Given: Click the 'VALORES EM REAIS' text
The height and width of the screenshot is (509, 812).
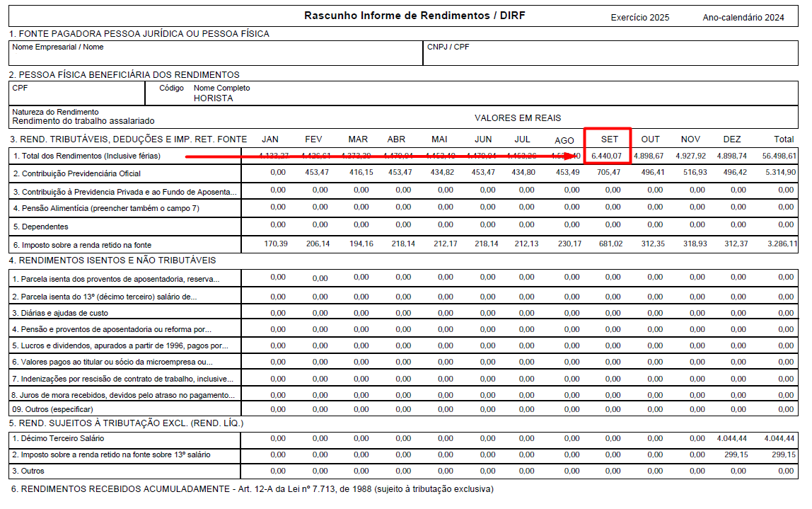Looking at the screenshot, I should 518,118.
